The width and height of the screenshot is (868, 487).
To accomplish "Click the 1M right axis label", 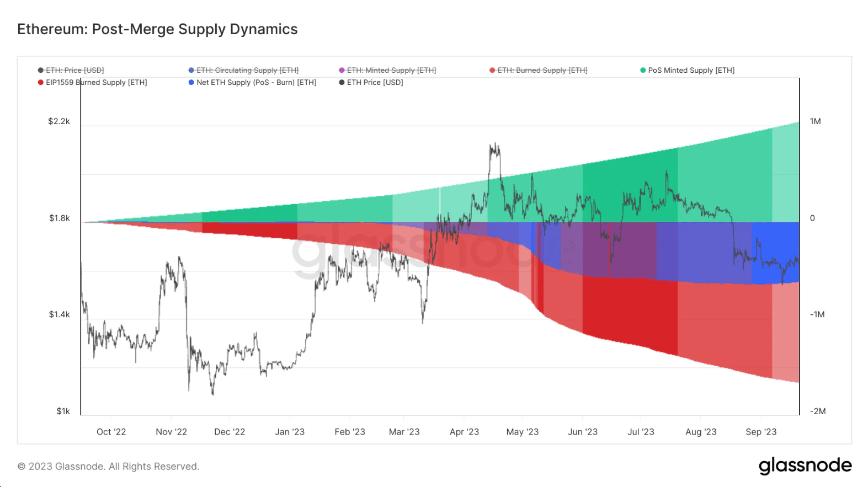I will click(x=815, y=121).
